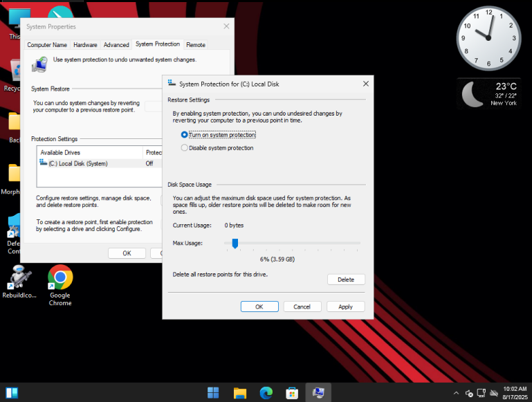Select Turn on system protection radio button
This screenshot has width=532, height=402.
tap(184, 135)
